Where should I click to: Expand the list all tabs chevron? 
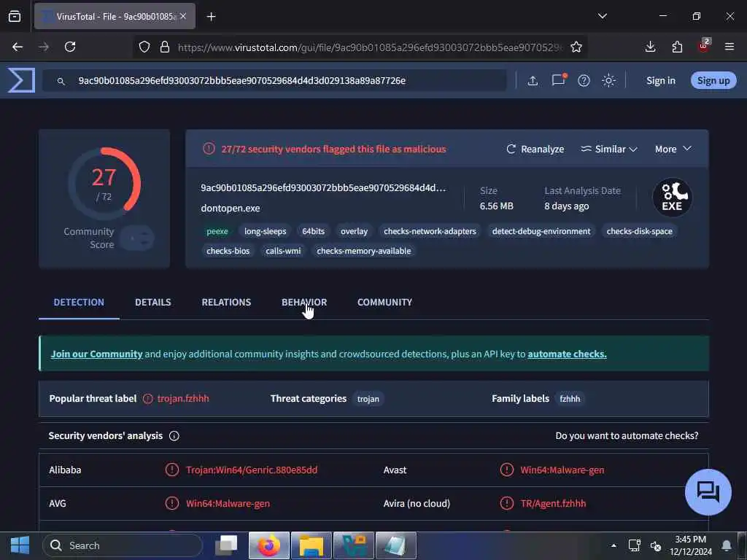coord(603,16)
